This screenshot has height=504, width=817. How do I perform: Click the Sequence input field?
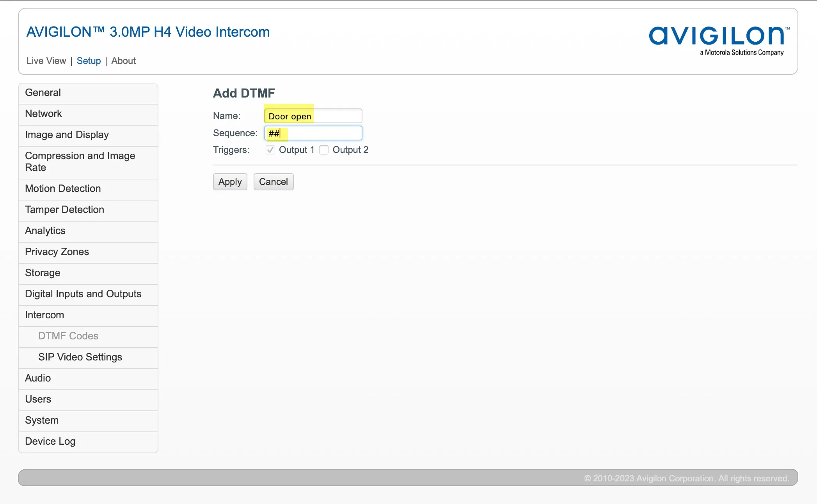[313, 133]
